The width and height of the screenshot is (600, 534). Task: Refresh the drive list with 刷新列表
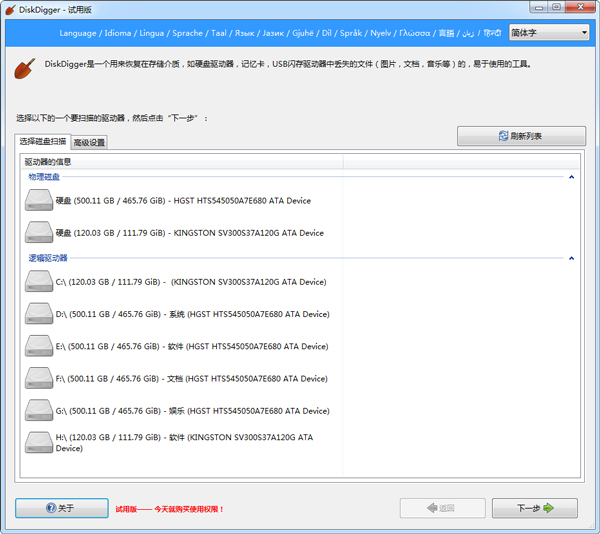point(521,136)
